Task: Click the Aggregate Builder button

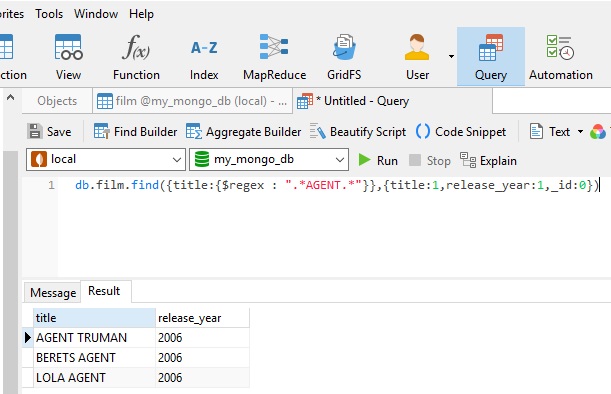Action: pyautogui.click(x=244, y=132)
